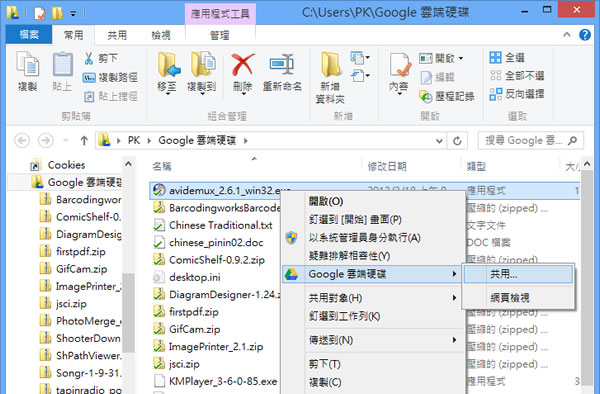Click Copy path (複製路徑) in ribbon
This screenshot has height=394, width=600.
coord(110,78)
